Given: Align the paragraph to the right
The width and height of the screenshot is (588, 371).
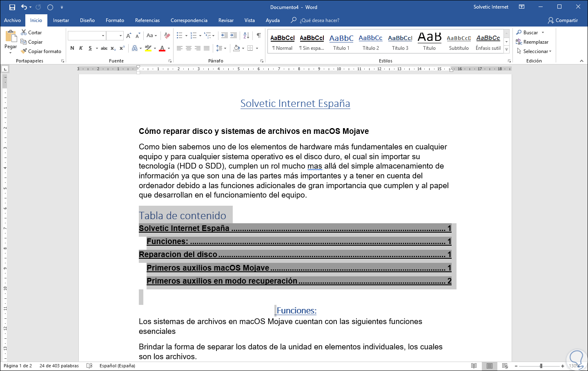Looking at the screenshot, I should (198, 48).
